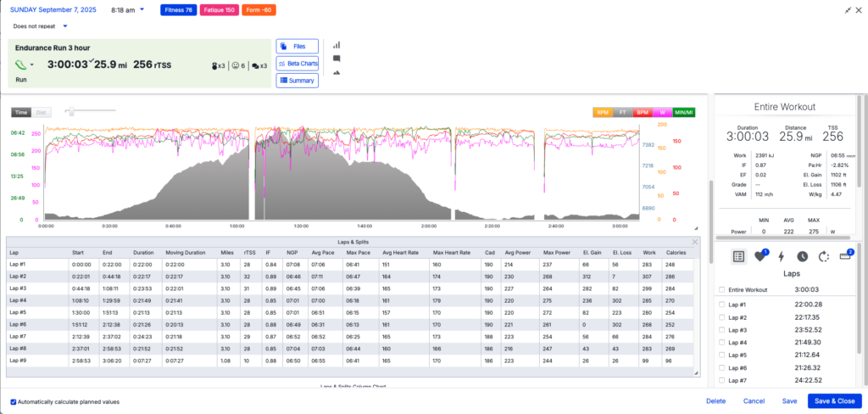Select the power lightning bolt icon

pyautogui.click(x=781, y=255)
